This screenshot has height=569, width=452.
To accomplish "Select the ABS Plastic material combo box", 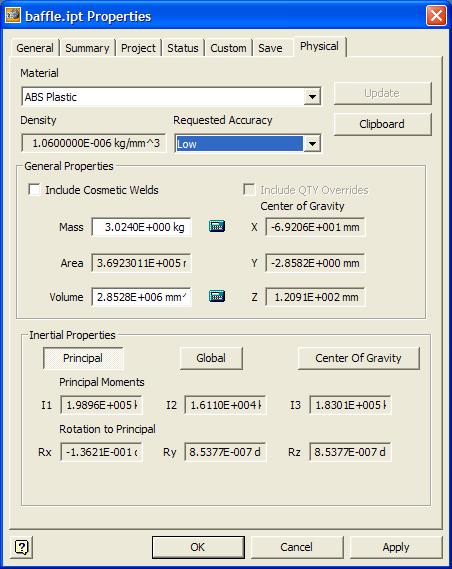I will click(x=171, y=97).
